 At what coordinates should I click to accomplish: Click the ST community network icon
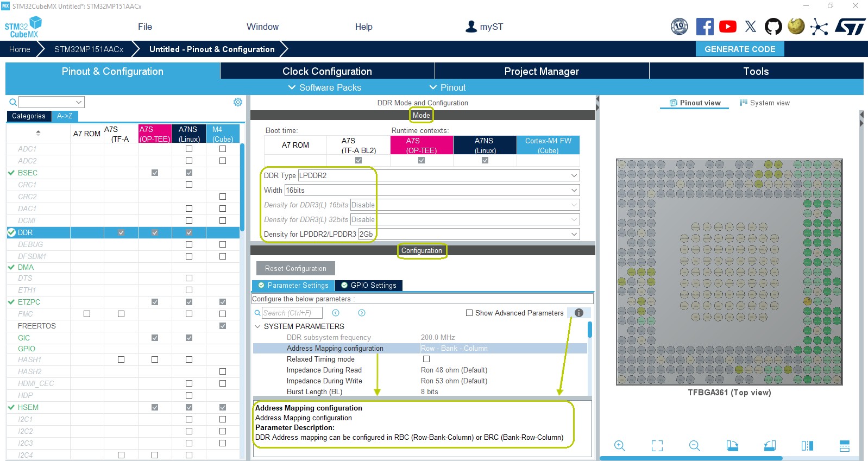pyautogui.click(x=819, y=27)
